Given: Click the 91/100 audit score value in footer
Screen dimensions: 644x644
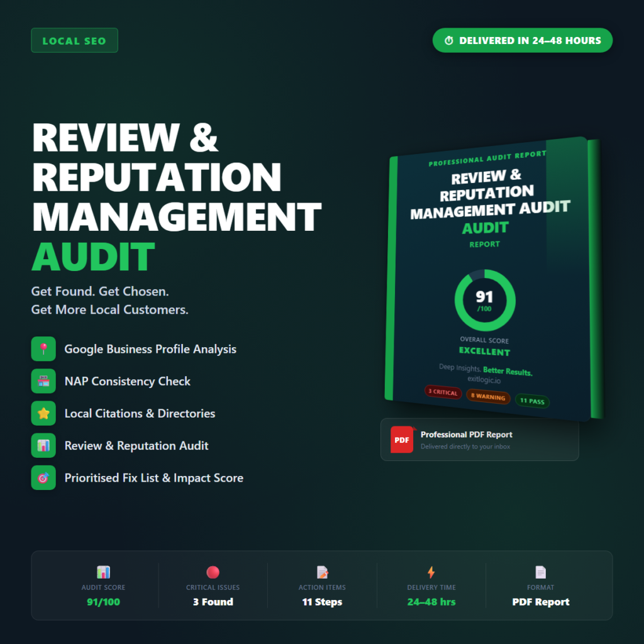Looking at the screenshot, I should point(103,602).
